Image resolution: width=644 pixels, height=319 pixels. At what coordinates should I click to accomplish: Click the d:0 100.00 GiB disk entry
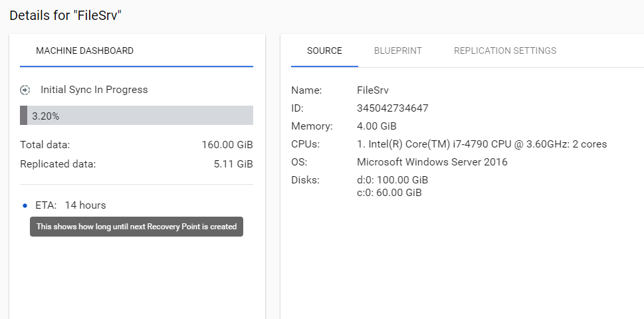pos(392,180)
